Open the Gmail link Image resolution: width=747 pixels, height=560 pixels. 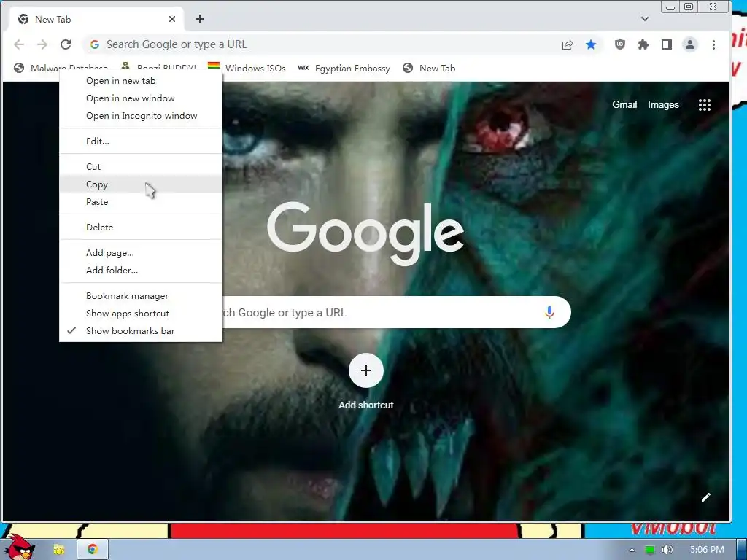pos(624,105)
